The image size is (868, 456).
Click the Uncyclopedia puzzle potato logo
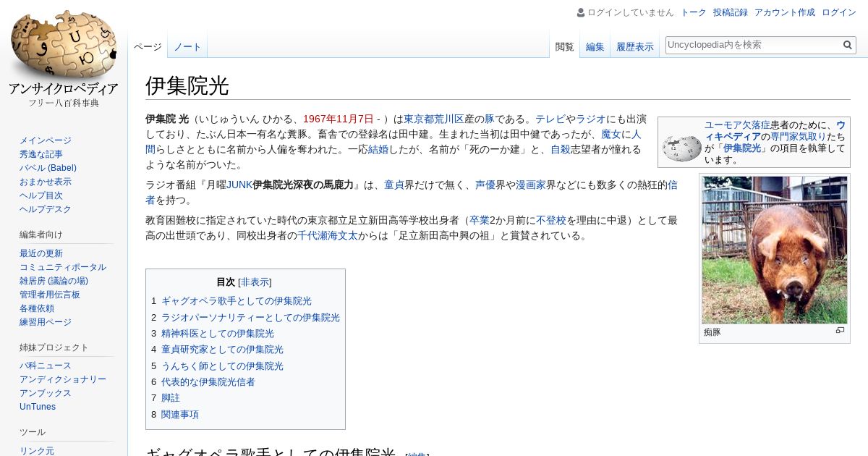[x=64, y=45]
